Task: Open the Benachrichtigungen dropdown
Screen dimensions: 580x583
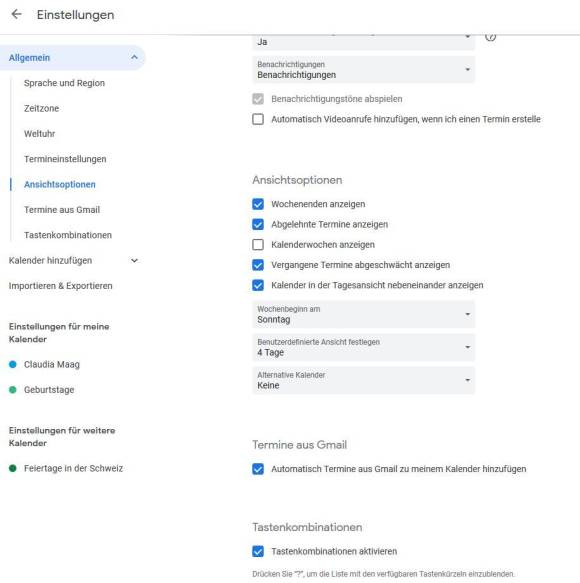Action: [364, 70]
